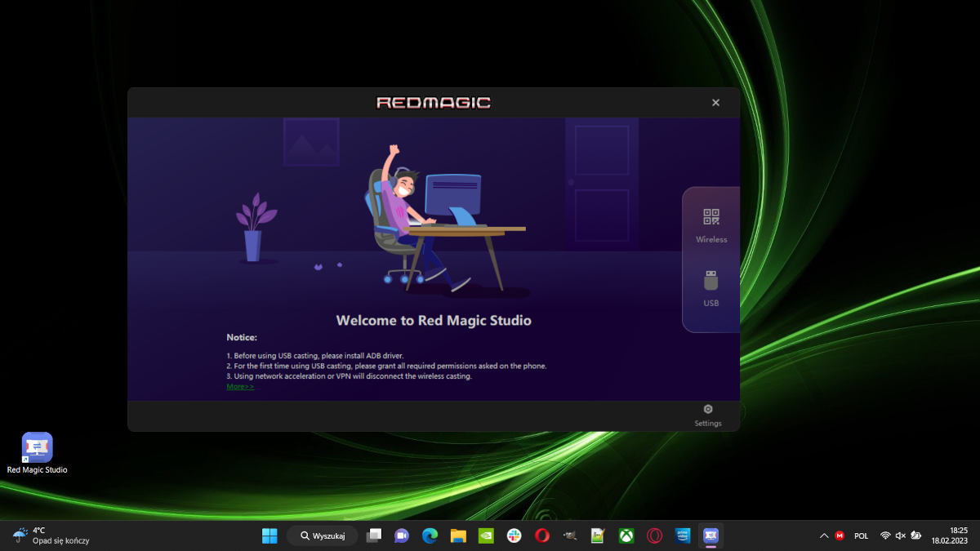Screen dimensions: 980x551
Task: Open Prime Video from the taskbar
Action: 683,535
